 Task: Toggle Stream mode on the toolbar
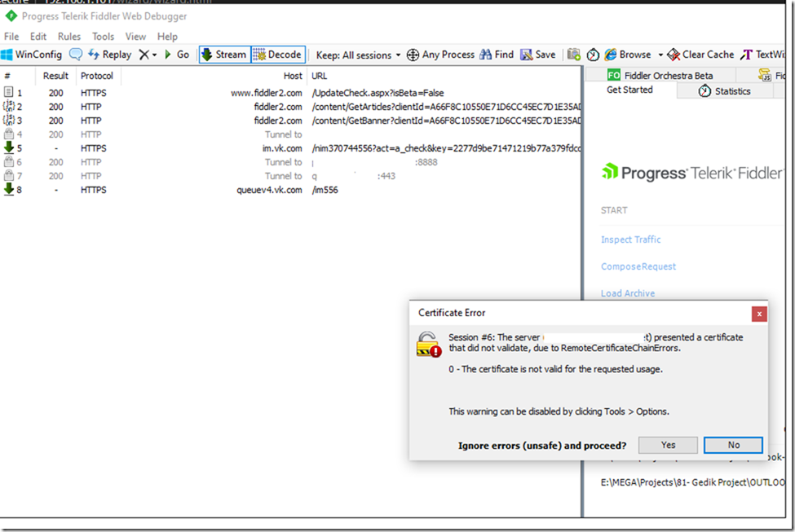[223, 55]
